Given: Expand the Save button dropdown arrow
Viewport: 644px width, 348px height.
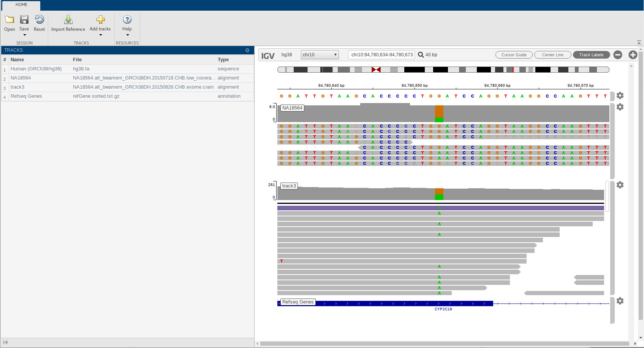Looking at the screenshot, I should (x=24, y=35).
